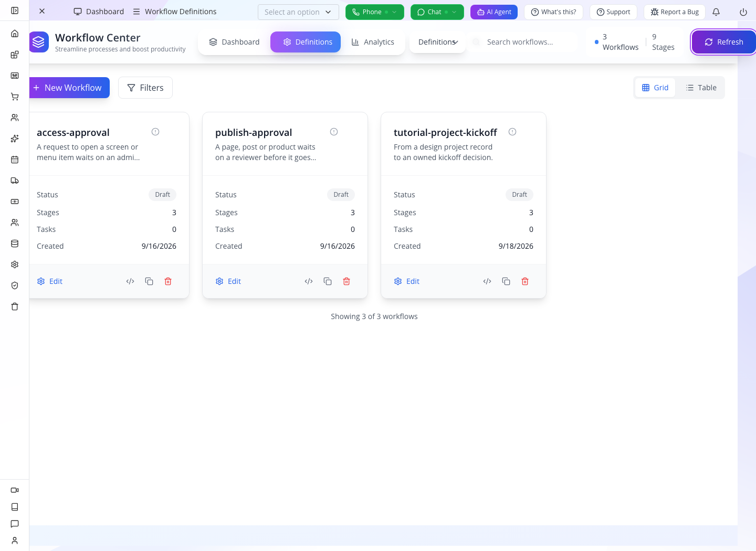Screen dimensions: 756x551
Task: Open the 'Select an option' dropdown
Action: coord(298,12)
